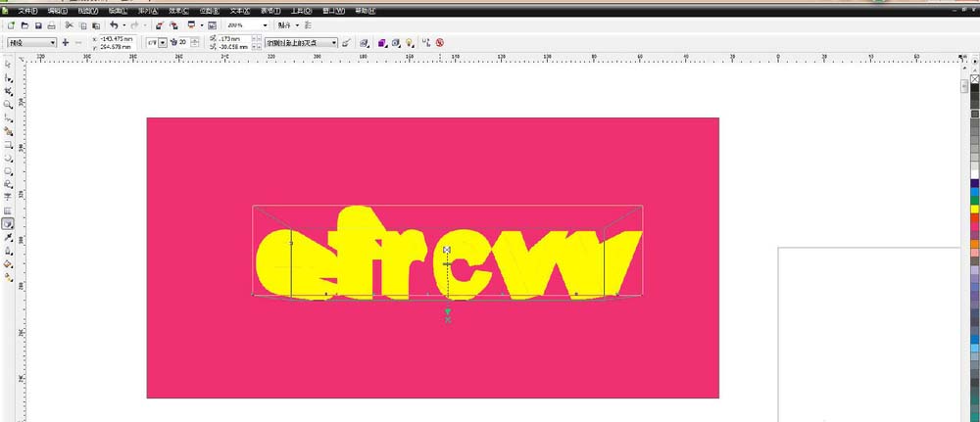The width and height of the screenshot is (980, 422).
Task: Select the Text tool in toolbox
Action: (x=9, y=197)
